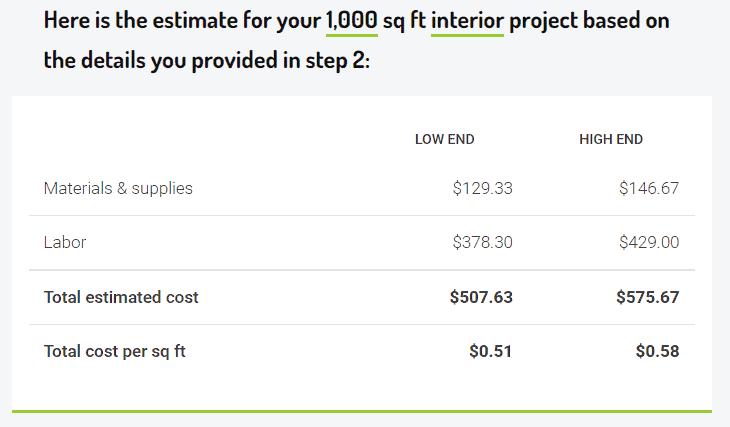Click the estimate heading text

point(357,41)
